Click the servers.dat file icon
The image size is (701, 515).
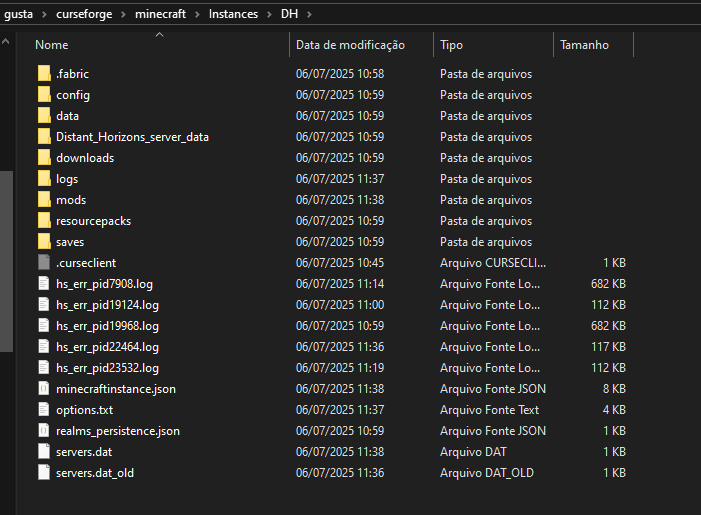(x=43, y=452)
